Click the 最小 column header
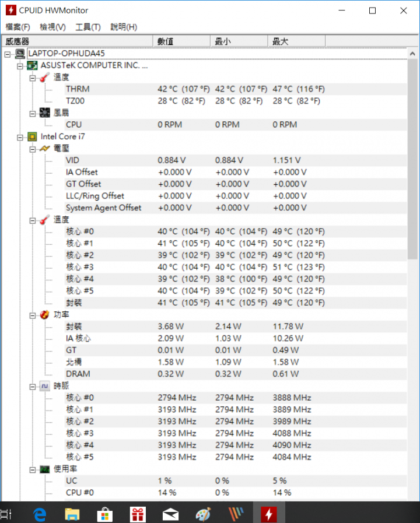The image size is (420, 523). (x=239, y=41)
